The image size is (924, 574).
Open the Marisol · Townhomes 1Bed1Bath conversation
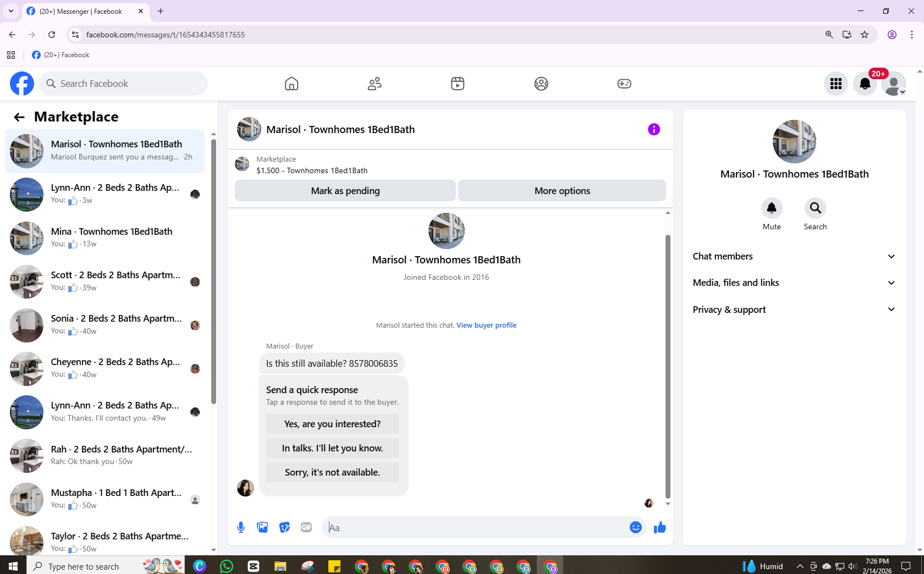point(105,151)
